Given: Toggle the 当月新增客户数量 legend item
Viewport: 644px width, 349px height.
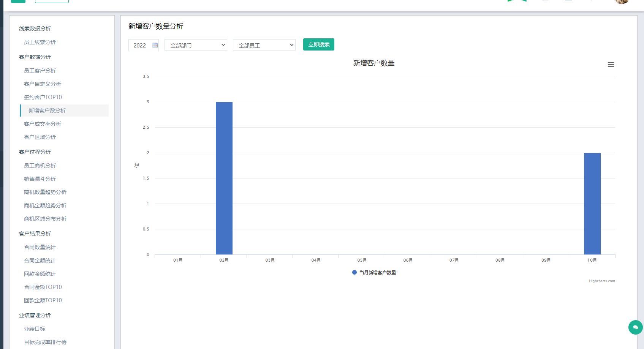Looking at the screenshot, I should [x=374, y=272].
